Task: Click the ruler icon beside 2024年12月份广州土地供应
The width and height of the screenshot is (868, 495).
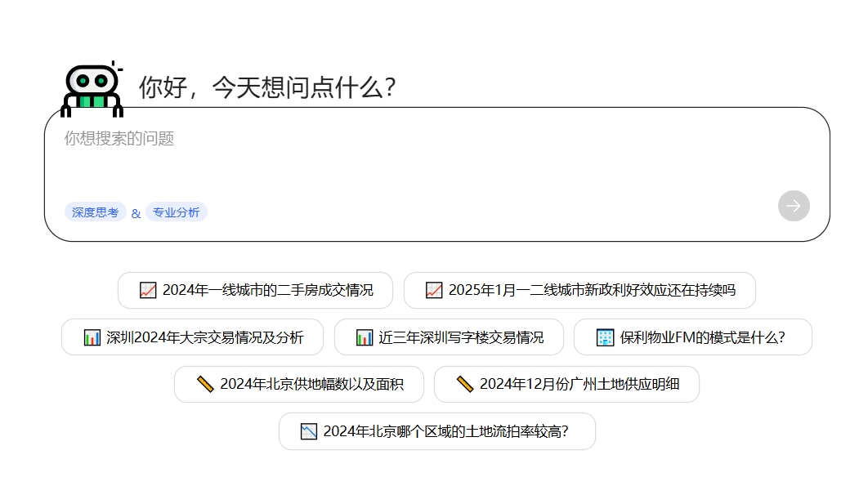Action: click(x=465, y=384)
